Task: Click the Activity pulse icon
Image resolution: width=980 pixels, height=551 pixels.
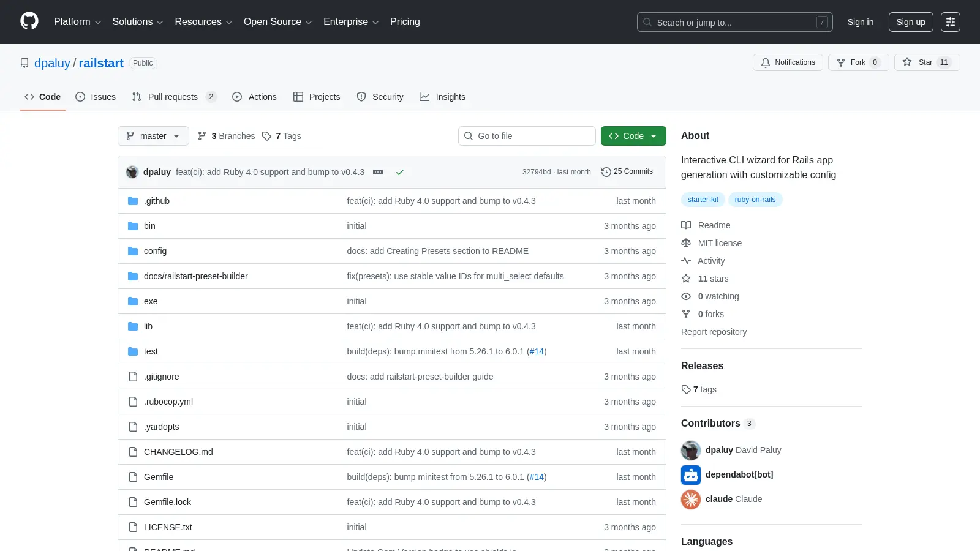Action: [x=686, y=261]
